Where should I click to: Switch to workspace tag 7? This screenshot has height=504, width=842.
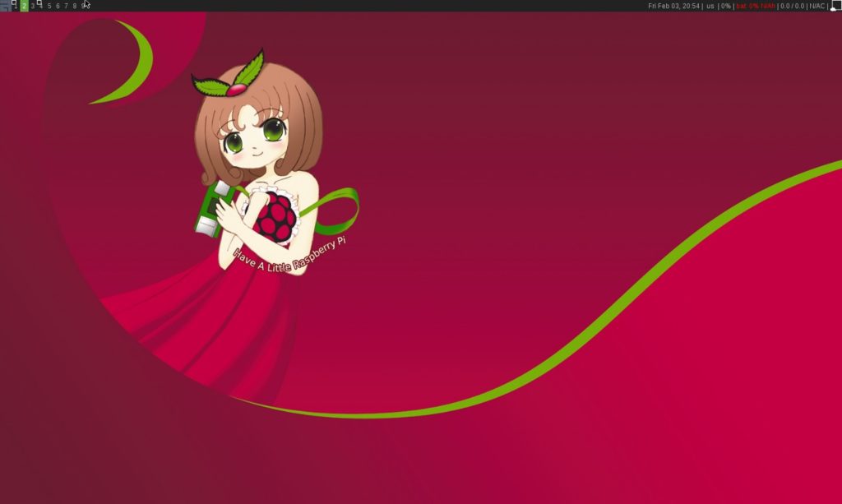66,6
